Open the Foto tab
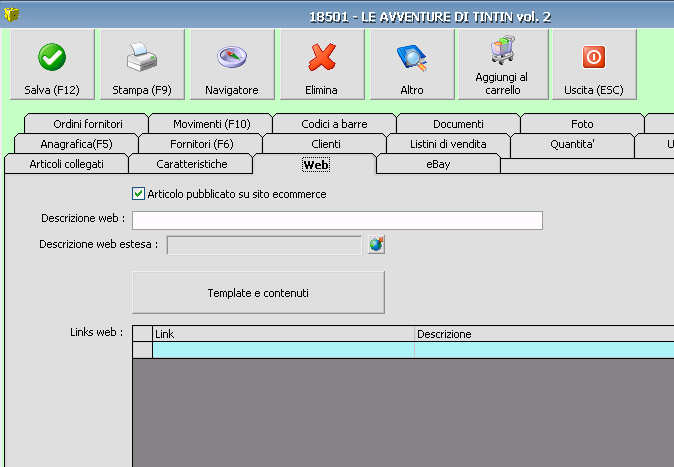The image size is (674, 467). 582,124
